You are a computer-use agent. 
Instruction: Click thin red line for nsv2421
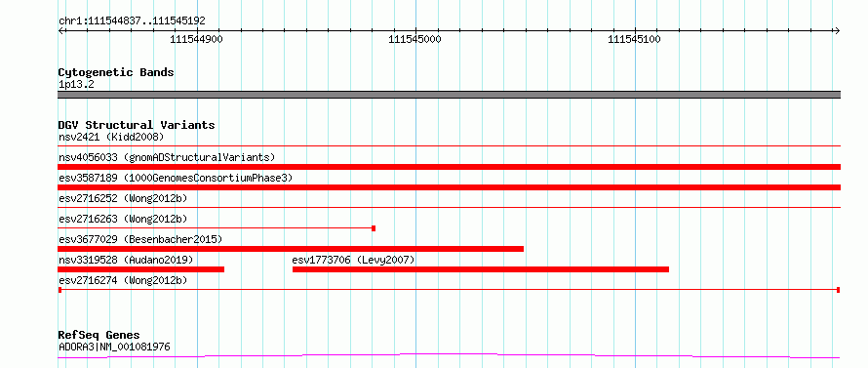pos(449,145)
